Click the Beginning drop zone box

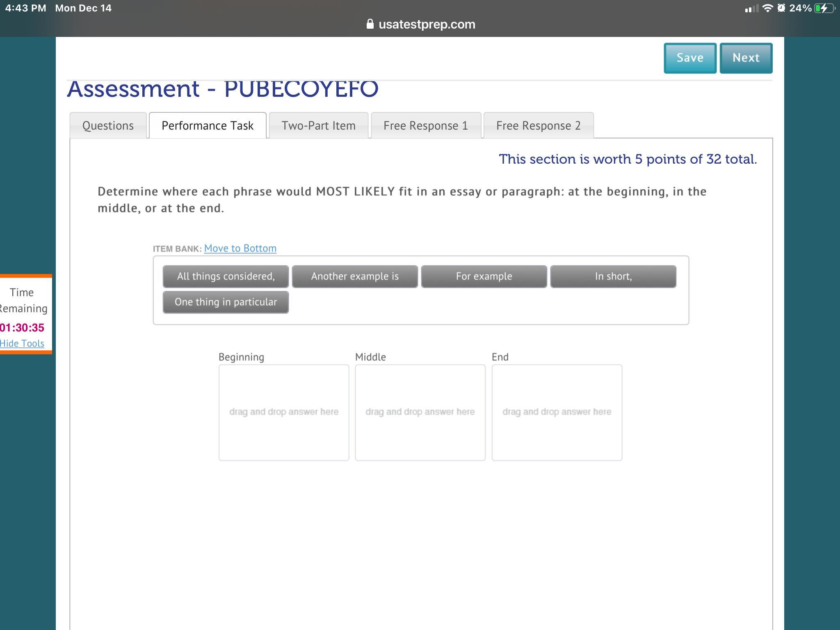284,412
